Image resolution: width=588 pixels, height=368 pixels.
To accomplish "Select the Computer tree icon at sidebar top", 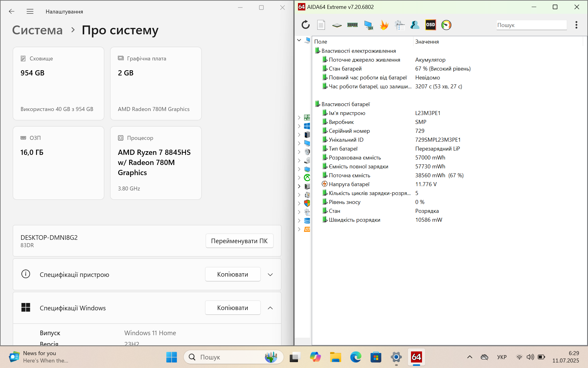I will coord(307,40).
